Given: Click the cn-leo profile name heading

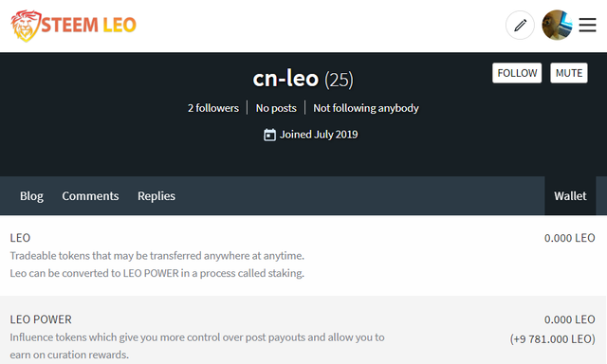Looking at the screenshot, I should (x=285, y=79).
